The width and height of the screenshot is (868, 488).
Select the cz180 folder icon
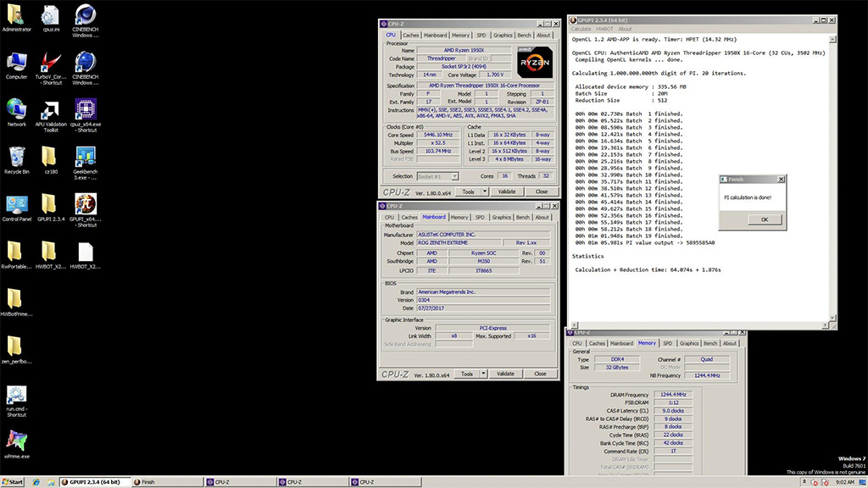[x=51, y=160]
